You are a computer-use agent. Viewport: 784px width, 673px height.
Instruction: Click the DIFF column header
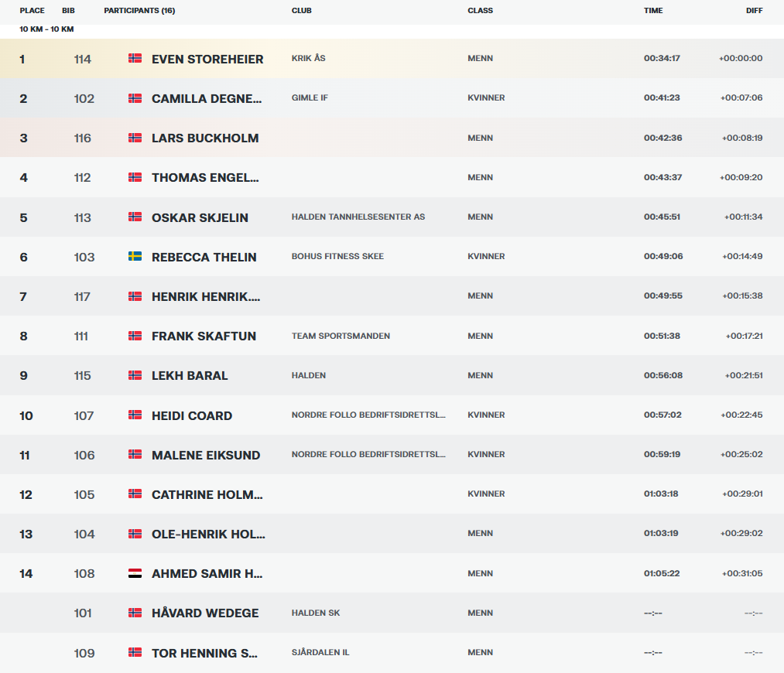754,11
